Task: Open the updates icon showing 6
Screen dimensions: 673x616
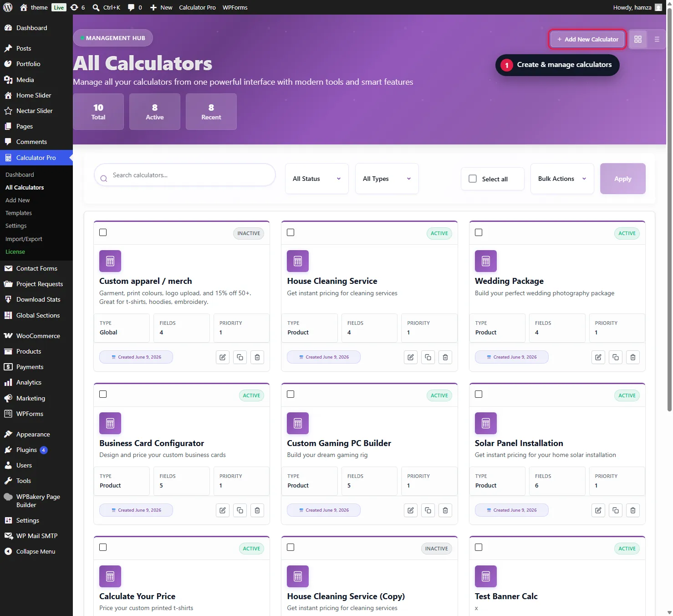Action: (x=78, y=7)
